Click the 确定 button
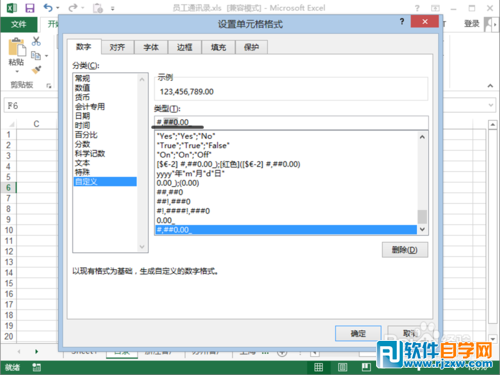 coord(358,333)
